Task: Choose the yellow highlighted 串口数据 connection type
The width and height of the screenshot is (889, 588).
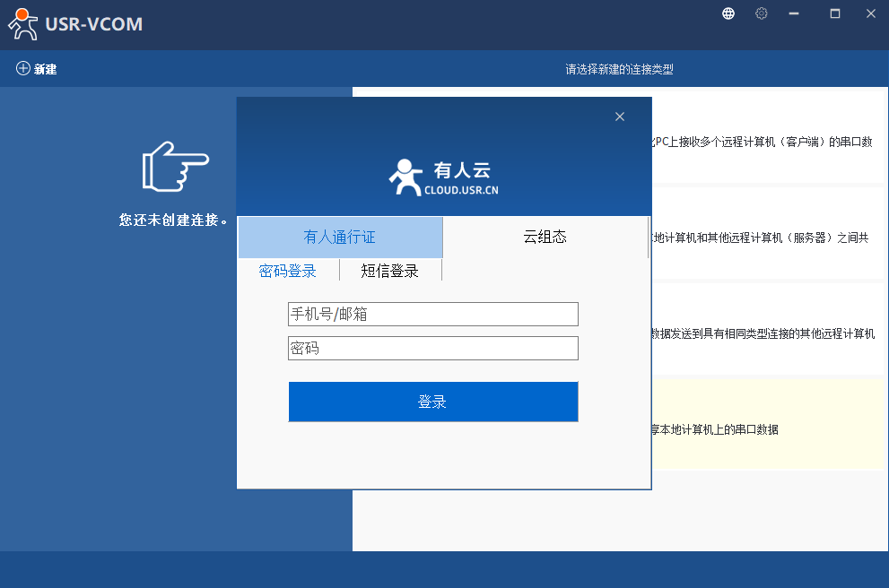Action: [x=763, y=429]
